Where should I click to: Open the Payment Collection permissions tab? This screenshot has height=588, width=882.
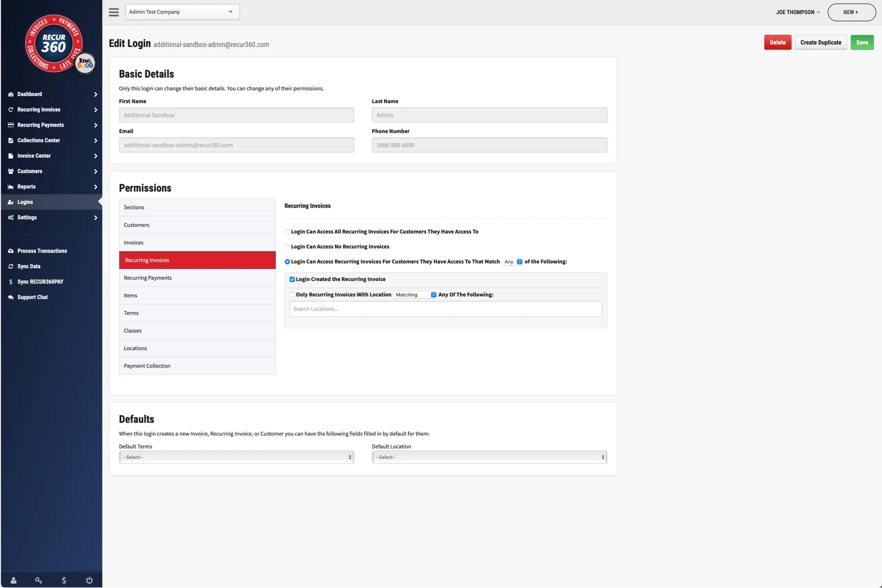point(197,366)
